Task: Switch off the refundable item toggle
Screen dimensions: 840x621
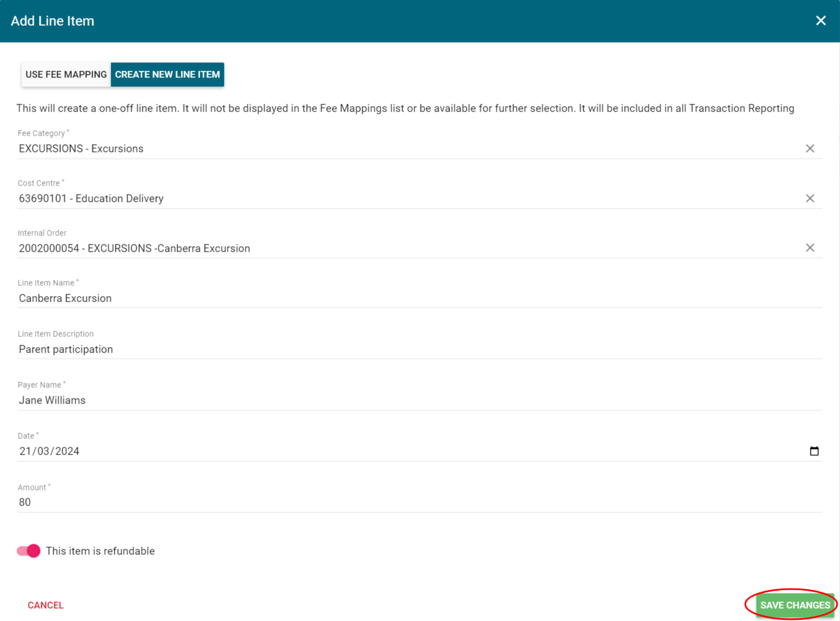Action: [29, 551]
